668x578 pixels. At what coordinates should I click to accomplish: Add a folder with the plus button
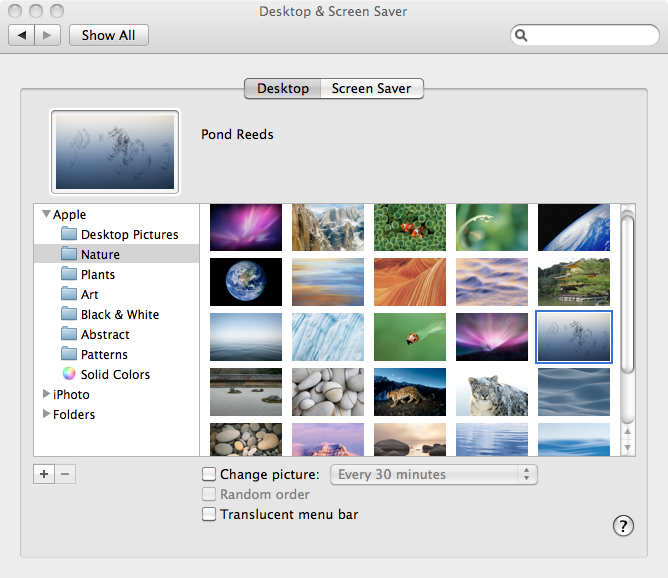point(44,474)
